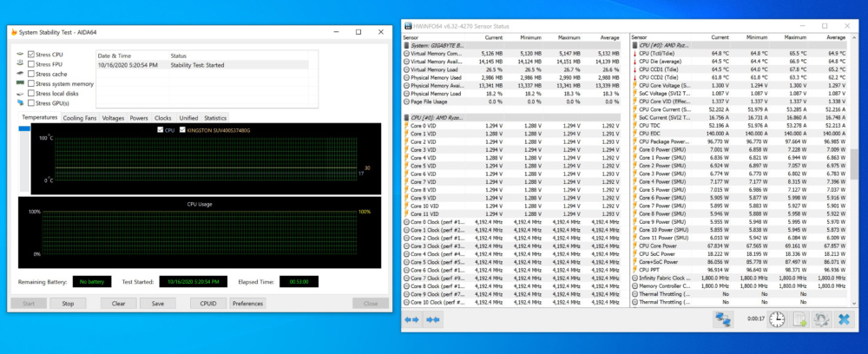Click the expand sensor columns arrows icon in HWiNFO64
This screenshot has height=354, width=868.
pyautogui.click(x=411, y=319)
